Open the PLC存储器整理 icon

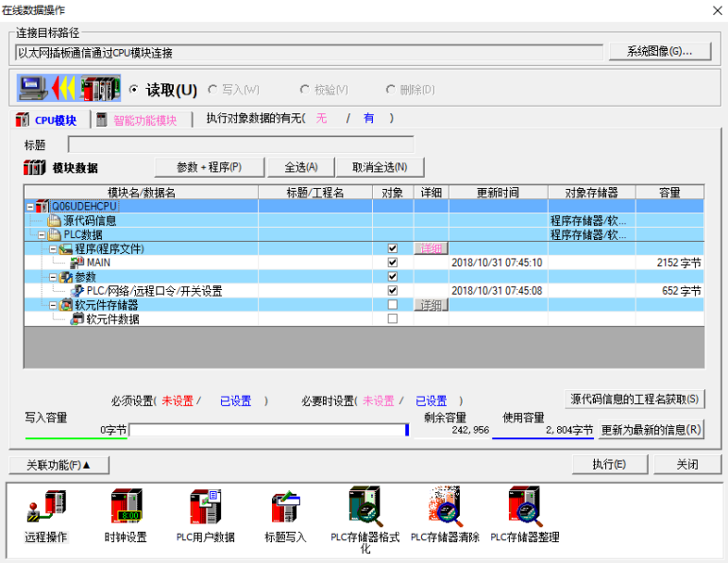[x=524, y=507]
